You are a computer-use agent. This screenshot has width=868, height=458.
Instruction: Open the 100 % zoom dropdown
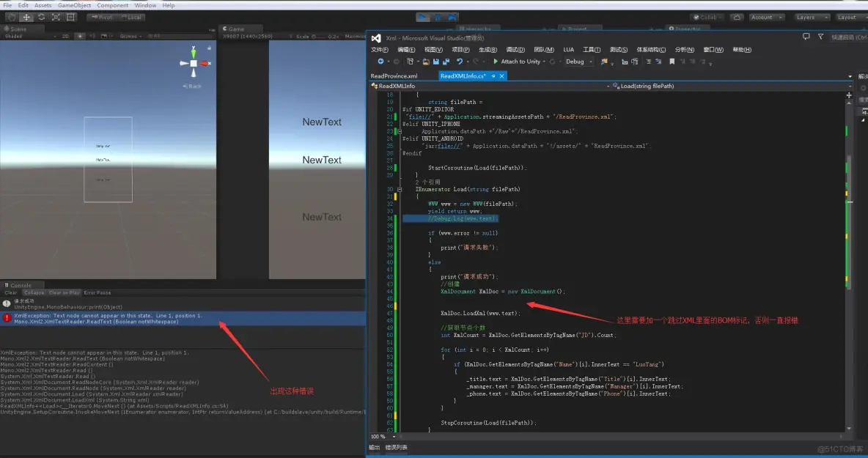[383, 437]
